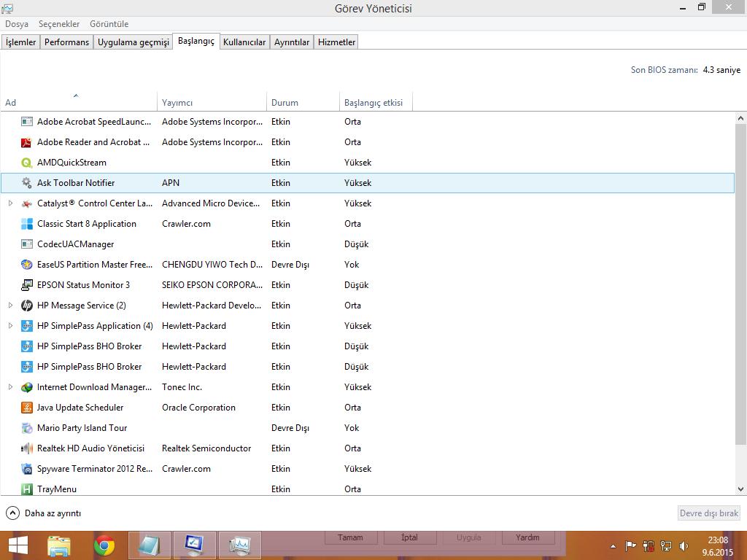Click the green TrayMenu icon
The height and width of the screenshot is (560, 747).
click(x=27, y=489)
